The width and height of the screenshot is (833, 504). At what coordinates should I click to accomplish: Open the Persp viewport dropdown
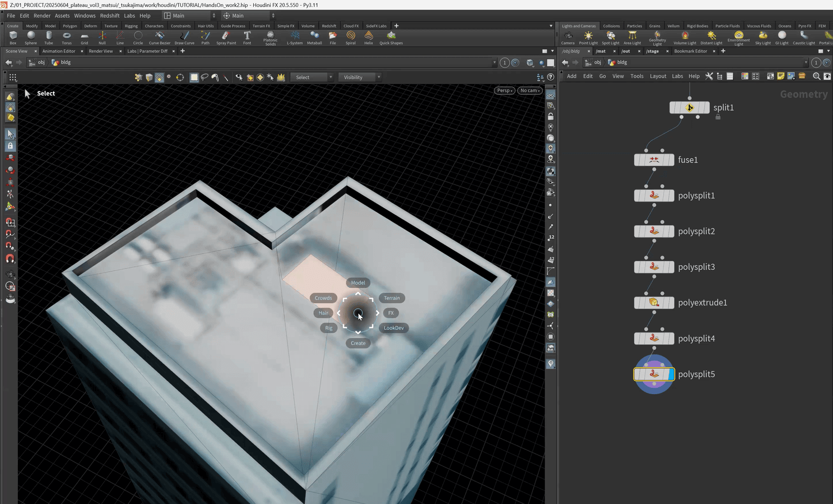click(x=504, y=90)
